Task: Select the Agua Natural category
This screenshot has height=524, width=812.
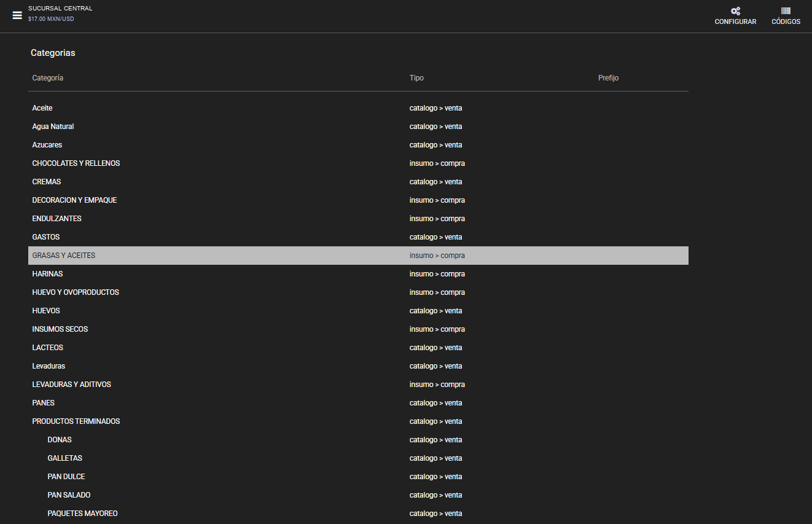Action: 358,127
